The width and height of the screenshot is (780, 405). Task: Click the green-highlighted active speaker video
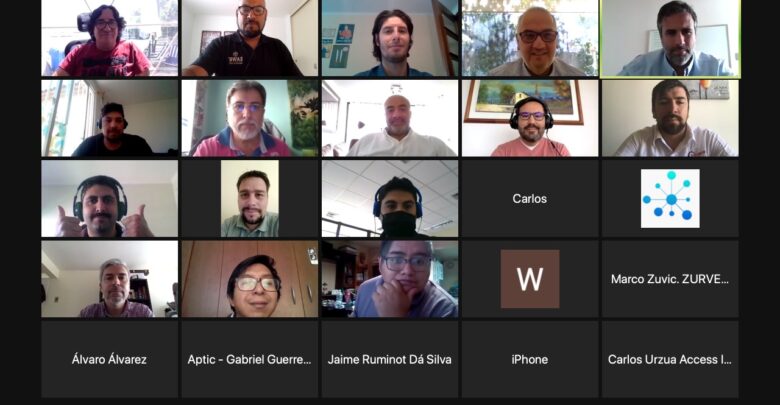click(x=670, y=38)
